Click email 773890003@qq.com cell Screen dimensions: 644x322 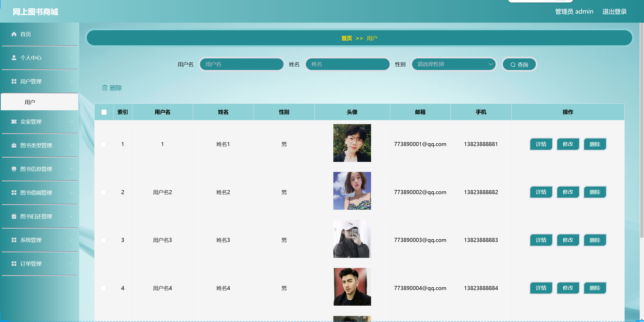tap(420, 240)
